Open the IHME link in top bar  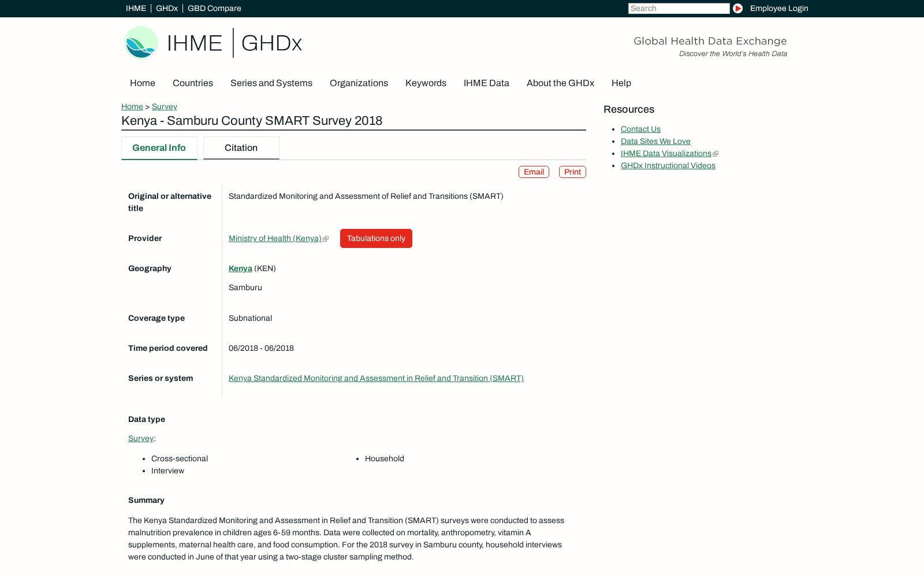point(136,8)
